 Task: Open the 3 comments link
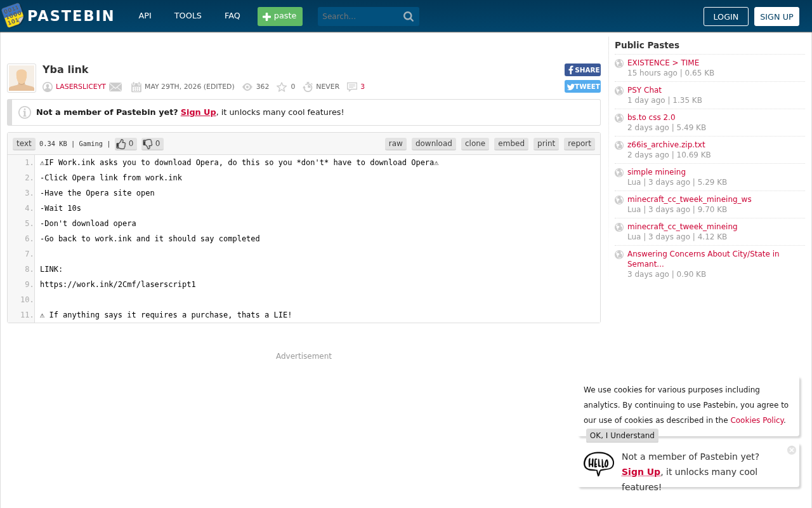[x=362, y=87]
